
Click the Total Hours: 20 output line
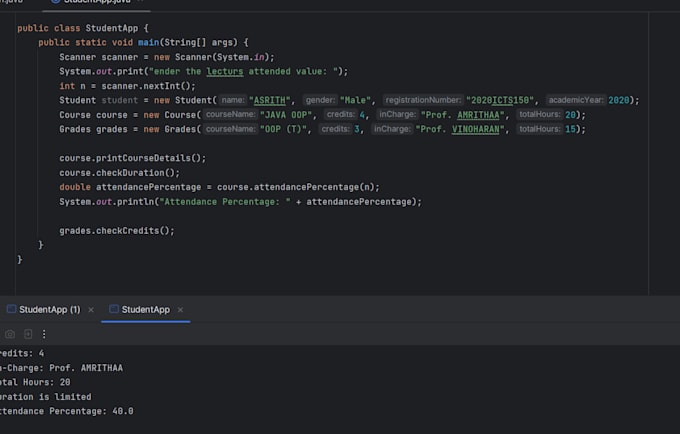point(35,382)
